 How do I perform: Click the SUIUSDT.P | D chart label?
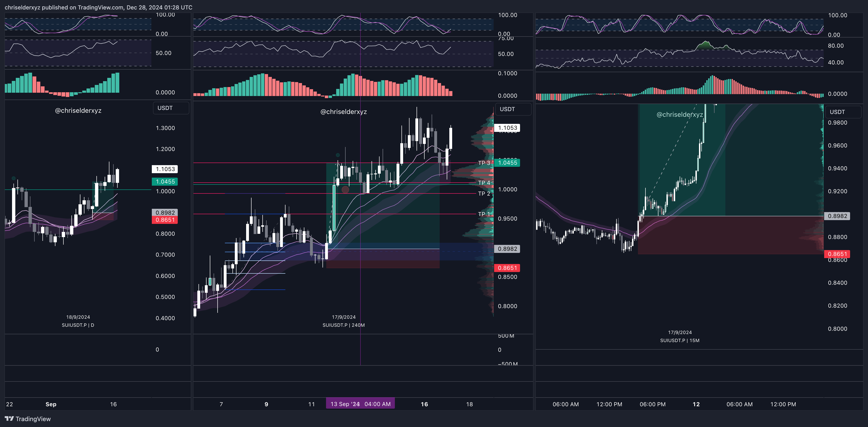click(x=78, y=325)
